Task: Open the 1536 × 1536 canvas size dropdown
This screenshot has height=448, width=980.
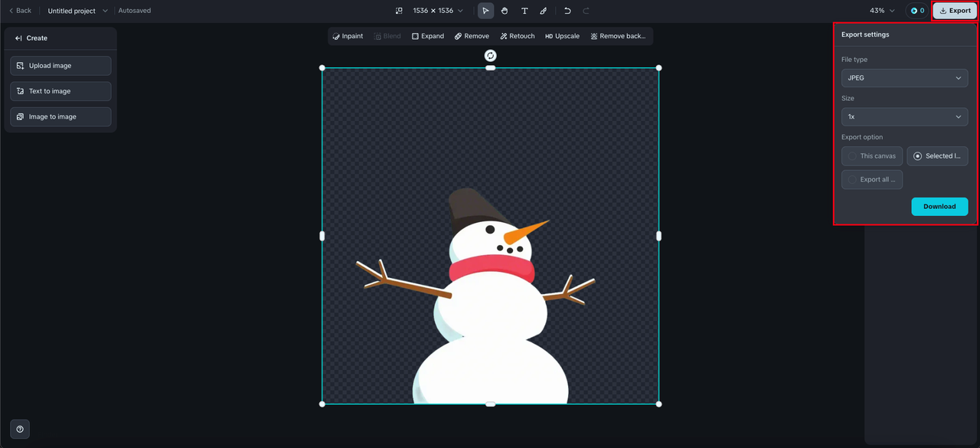Action: pyautogui.click(x=438, y=11)
